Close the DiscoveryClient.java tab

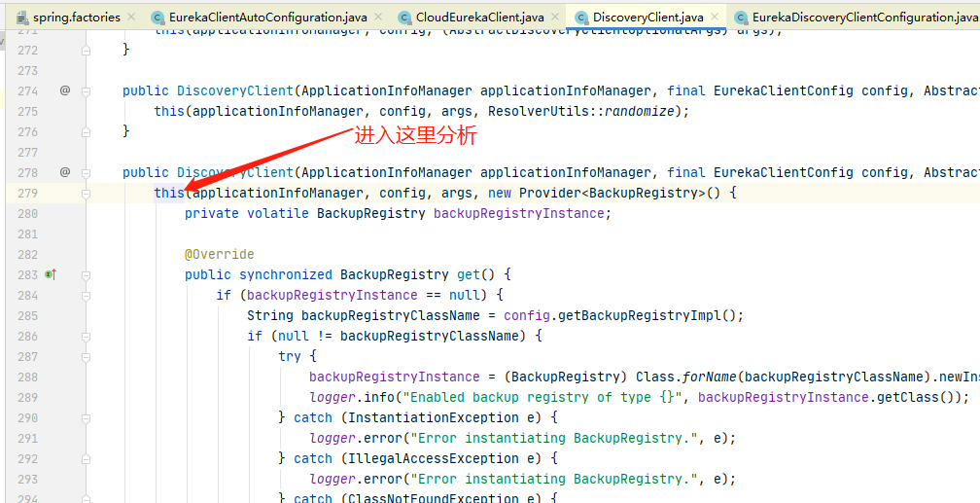[x=715, y=17]
